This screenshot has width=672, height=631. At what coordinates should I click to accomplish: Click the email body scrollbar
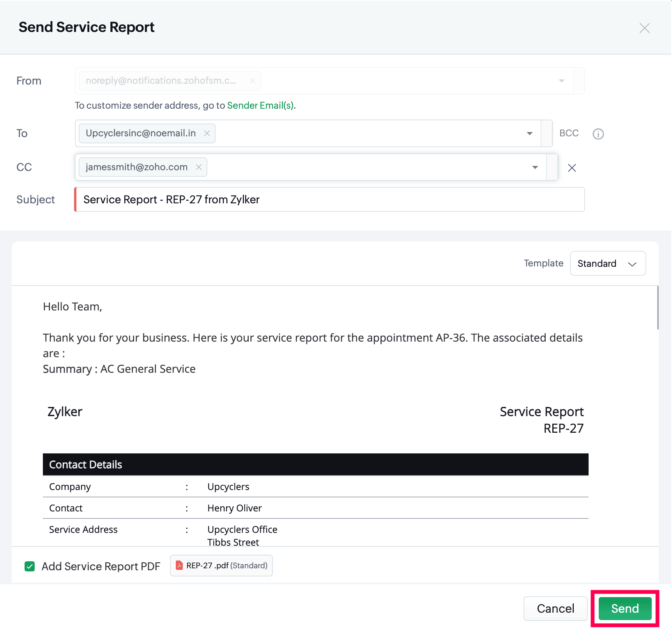(658, 308)
